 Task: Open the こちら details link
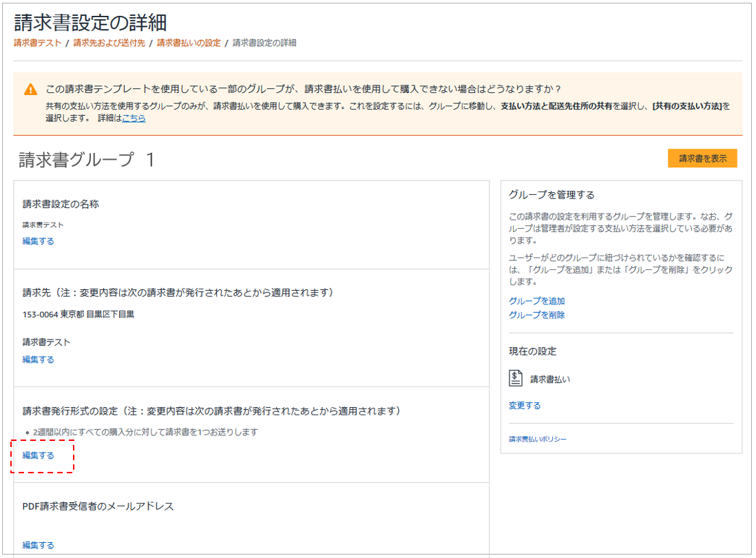coord(134,118)
